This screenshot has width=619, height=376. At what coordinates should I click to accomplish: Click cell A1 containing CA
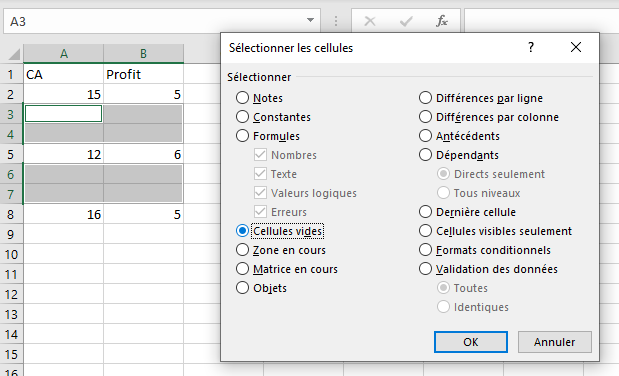pos(64,74)
